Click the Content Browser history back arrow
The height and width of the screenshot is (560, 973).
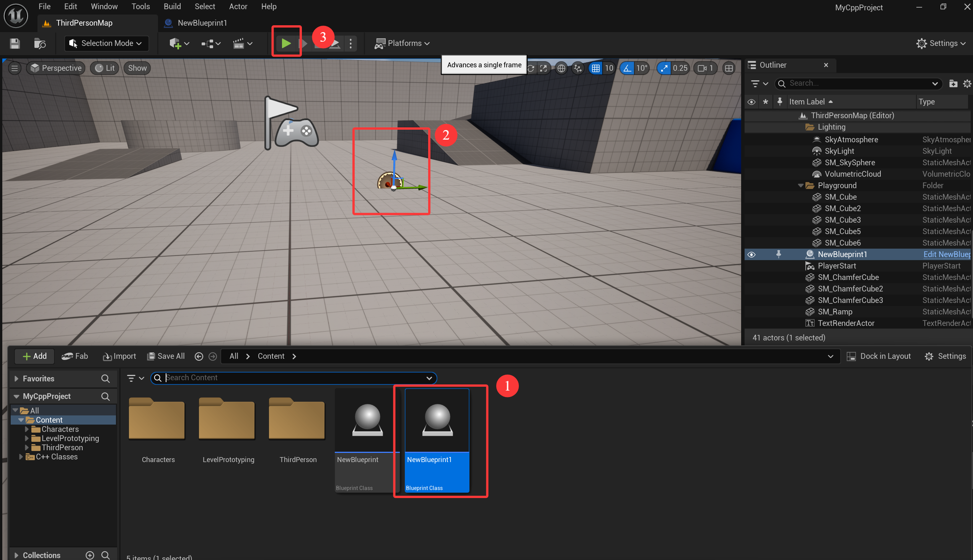coord(199,357)
